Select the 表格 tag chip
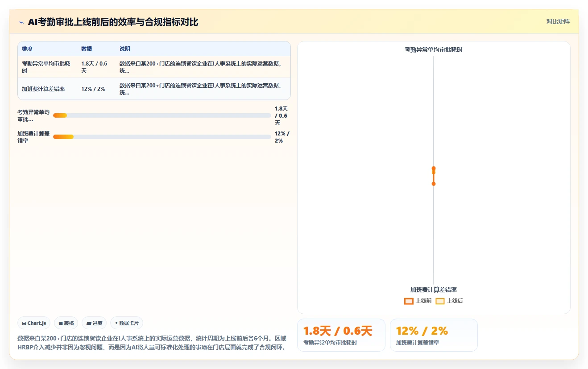The height and width of the screenshot is (369, 588). 66,323
